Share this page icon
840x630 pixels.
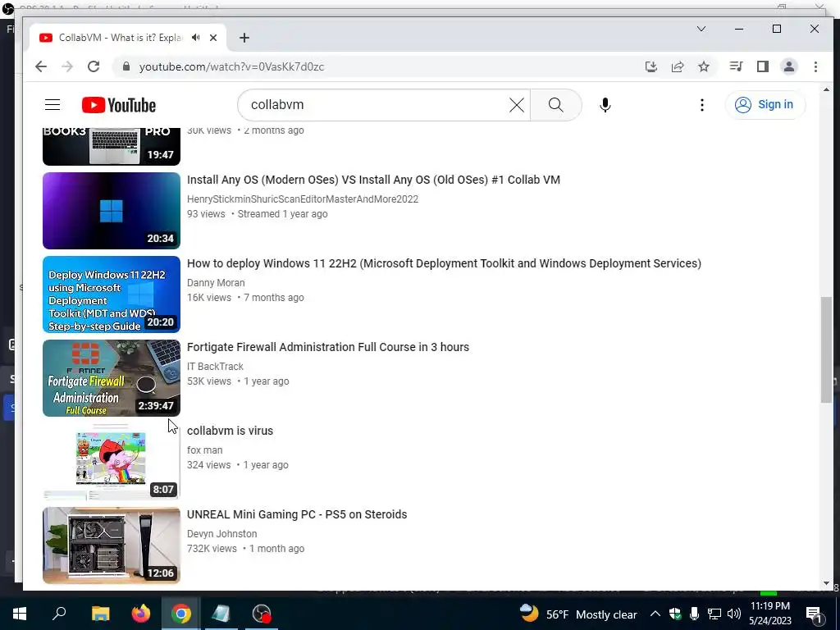pyautogui.click(x=678, y=66)
